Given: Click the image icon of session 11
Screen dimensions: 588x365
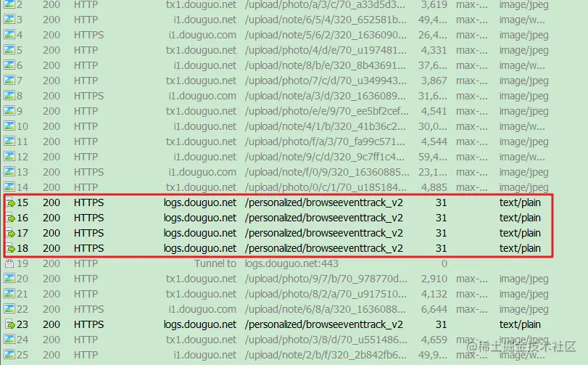Looking at the screenshot, I should 9,142.
